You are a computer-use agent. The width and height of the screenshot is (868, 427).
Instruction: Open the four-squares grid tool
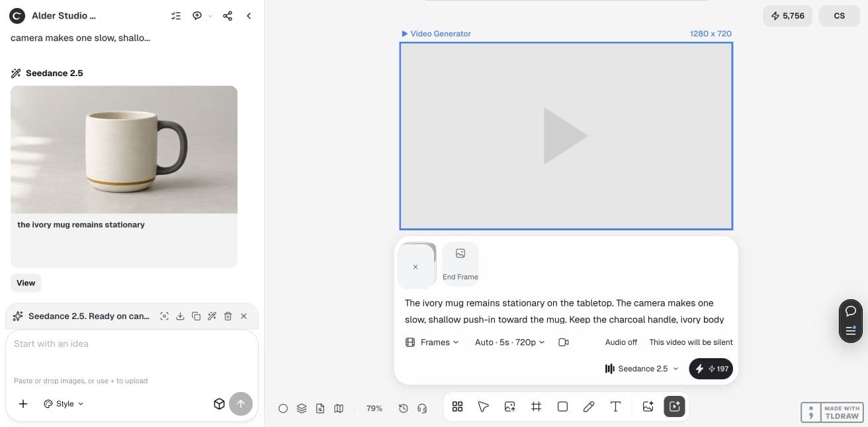[457, 406]
